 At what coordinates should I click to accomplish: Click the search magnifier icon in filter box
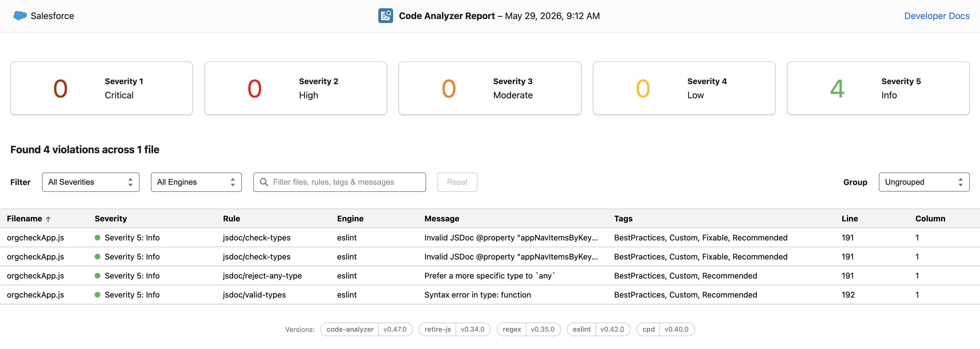pyautogui.click(x=264, y=182)
